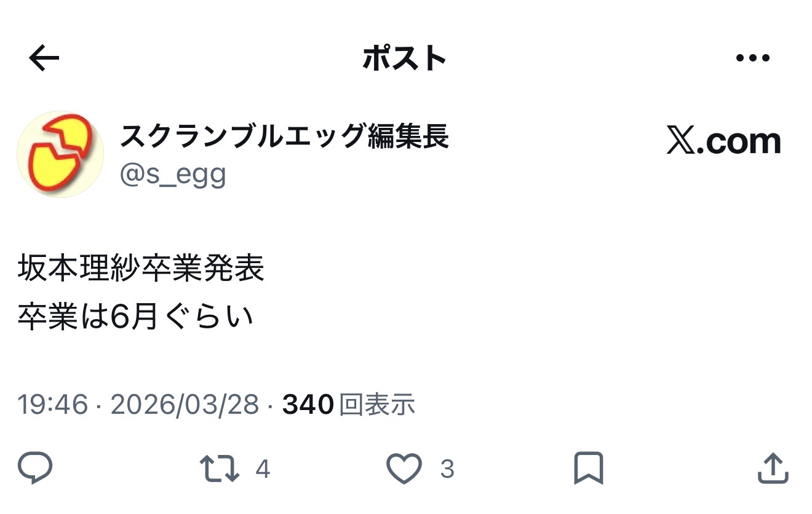This screenshot has width=812, height=514.
Task: Repost this post with the arrows icon
Action: coord(220,469)
